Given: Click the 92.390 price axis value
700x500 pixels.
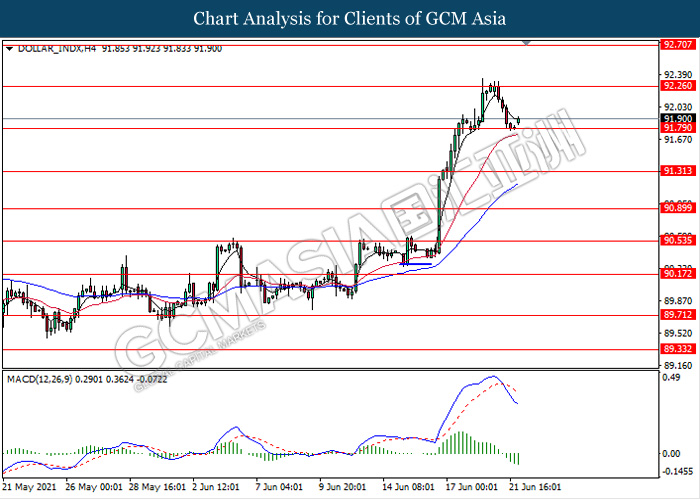Looking at the screenshot, I should (x=678, y=75).
